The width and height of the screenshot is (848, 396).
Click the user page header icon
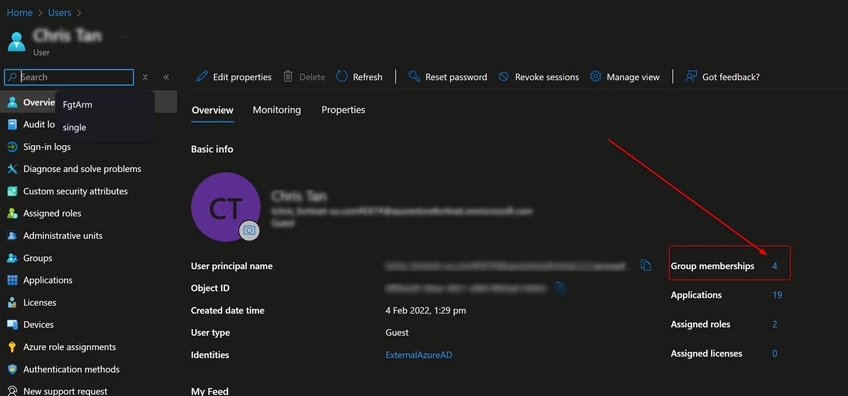[16, 42]
